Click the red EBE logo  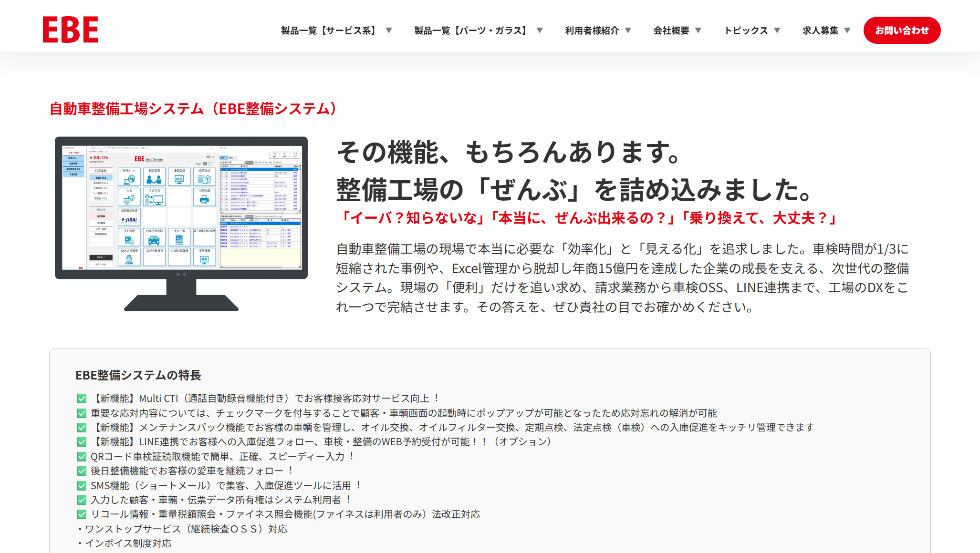coord(71,30)
